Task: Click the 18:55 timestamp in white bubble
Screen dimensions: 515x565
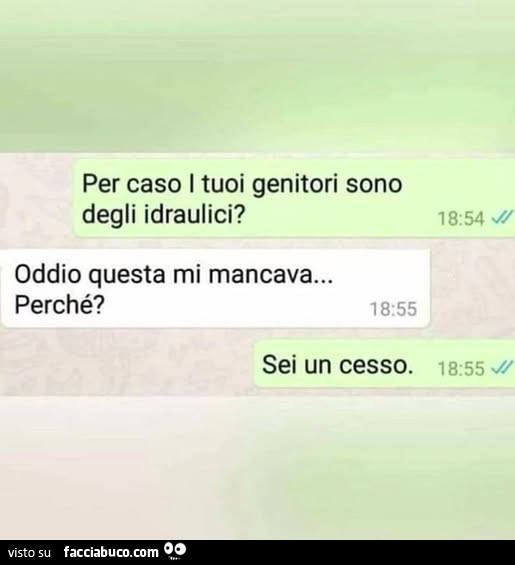Action: (394, 309)
